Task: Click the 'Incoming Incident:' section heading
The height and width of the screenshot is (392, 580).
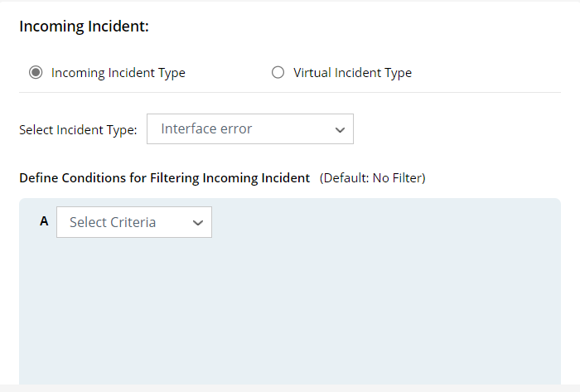Action: (x=84, y=27)
